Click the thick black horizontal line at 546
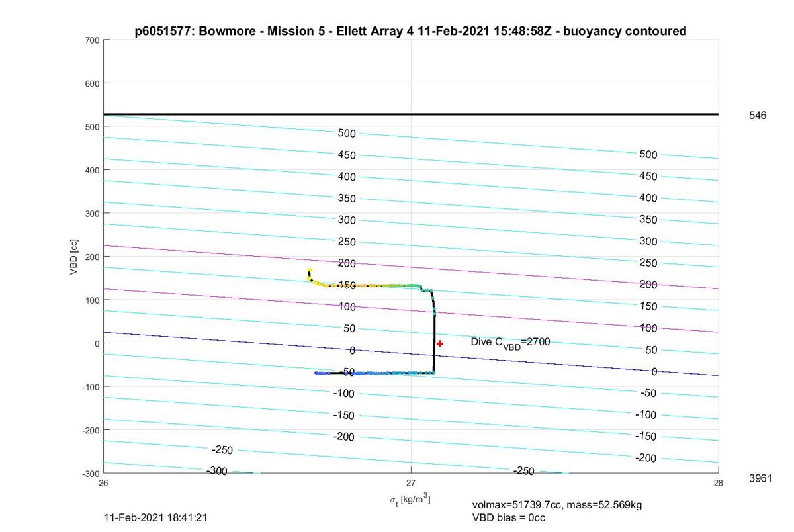The image size is (794, 532). (x=411, y=114)
